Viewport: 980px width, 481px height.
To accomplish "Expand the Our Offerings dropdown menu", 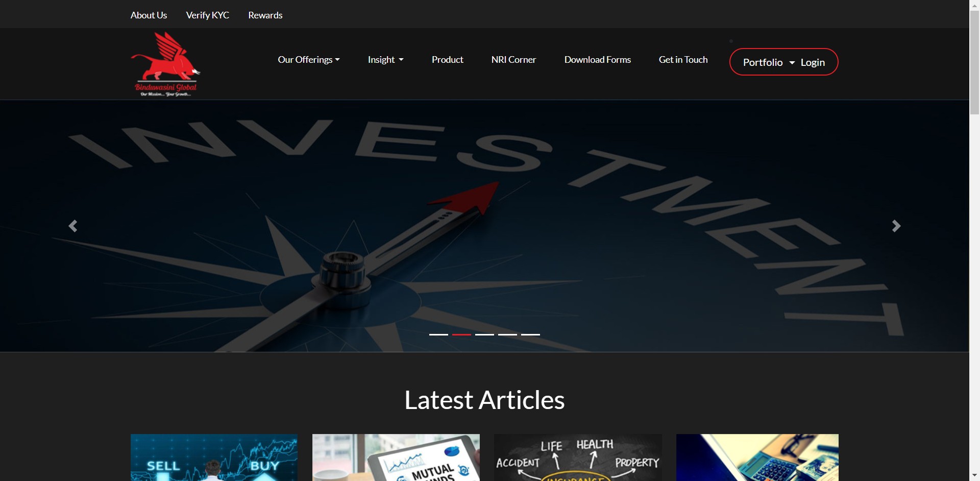I will tap(308, 60).
